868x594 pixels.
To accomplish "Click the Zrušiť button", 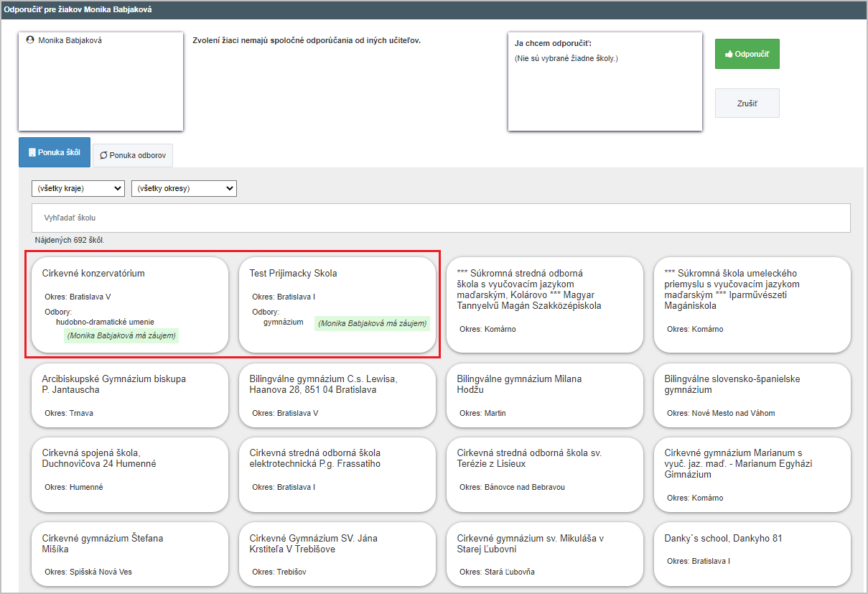I will [747, 103].
